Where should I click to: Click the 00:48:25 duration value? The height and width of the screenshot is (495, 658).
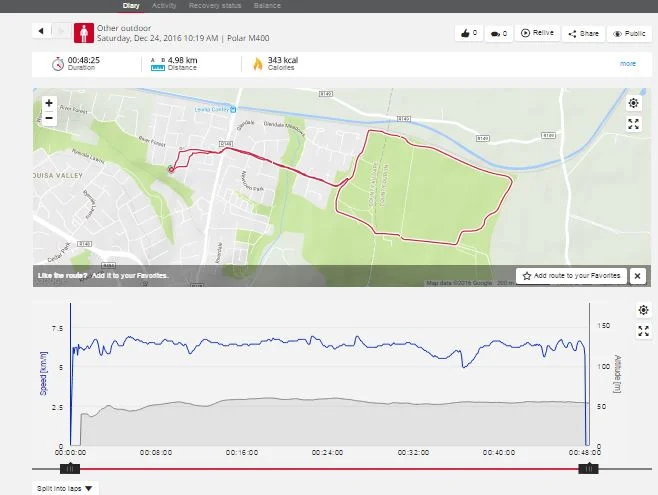click(x=84, y=60)
